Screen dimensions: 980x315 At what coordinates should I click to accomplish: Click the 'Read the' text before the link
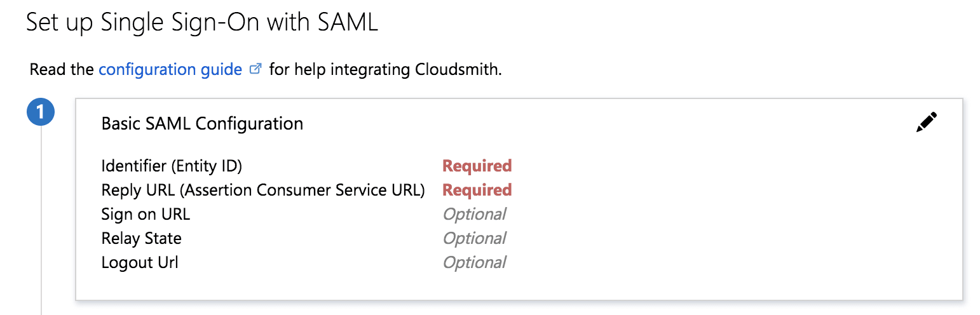click(62, 69)
